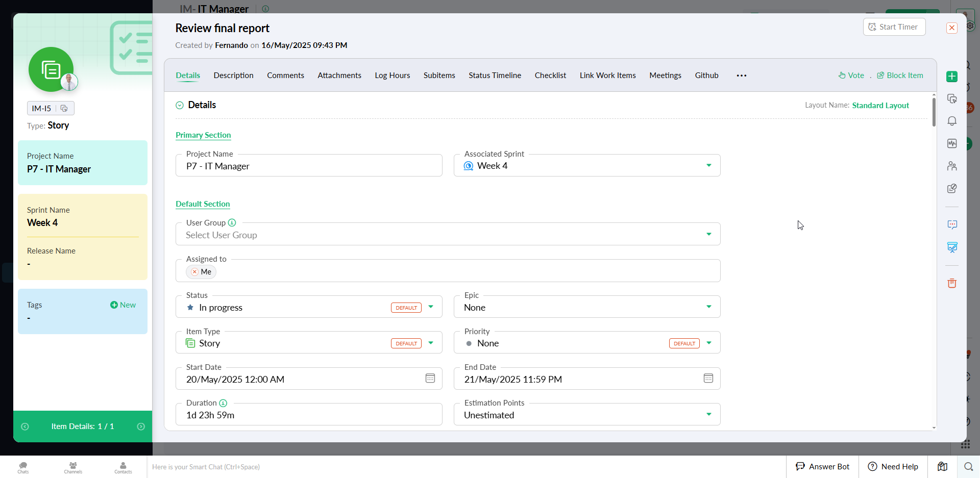
Task: Switch to the Comments tab
Action: [x=285, y=76]
